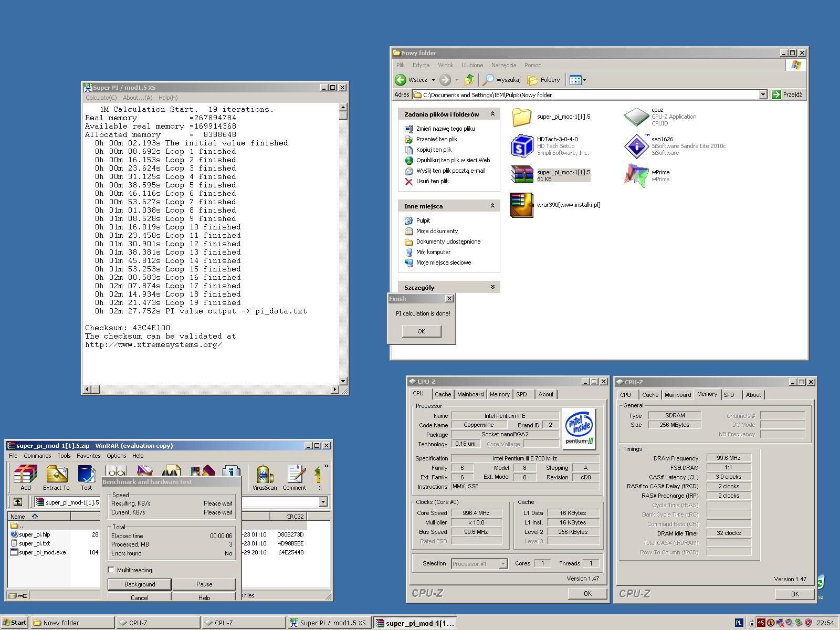This screenshot has width=840, height=630.
Task: Click the Background button in benchmark dialog
Action: [140, 584]
